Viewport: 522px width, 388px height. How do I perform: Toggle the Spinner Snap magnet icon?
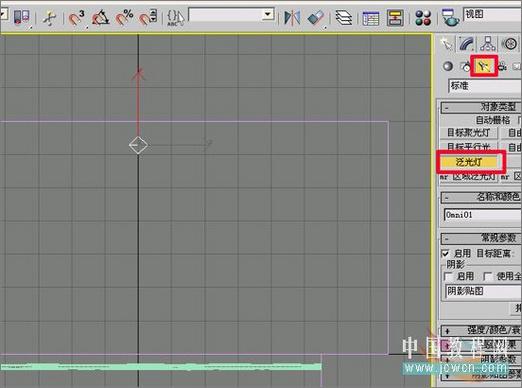[x=148, y=18]
